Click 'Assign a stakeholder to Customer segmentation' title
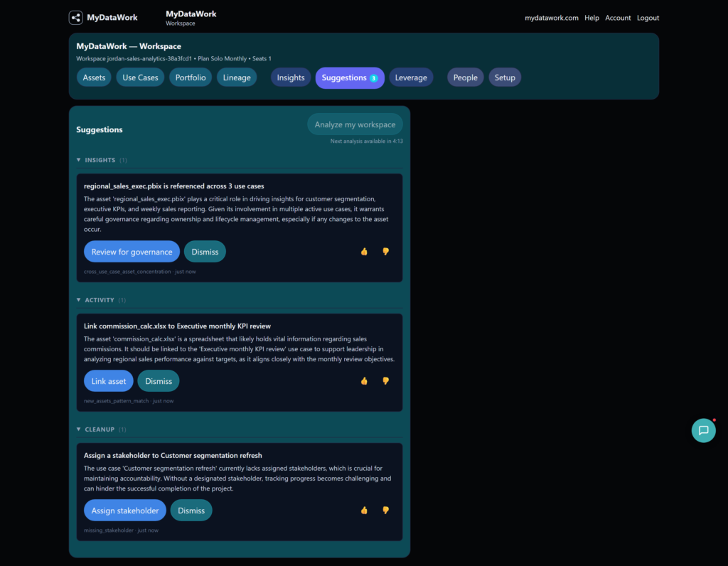The width and height of the screenshot is (728, 566). coord(173,456)
